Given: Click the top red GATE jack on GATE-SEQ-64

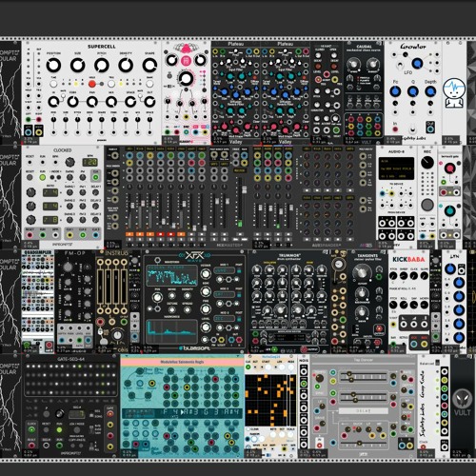Looking at the screenshot, I should [110, 414].
